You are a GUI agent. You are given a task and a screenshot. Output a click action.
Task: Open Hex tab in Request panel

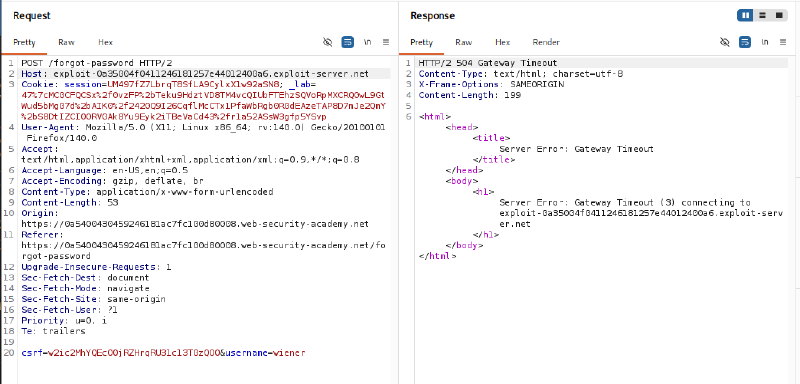pos(105,42)
